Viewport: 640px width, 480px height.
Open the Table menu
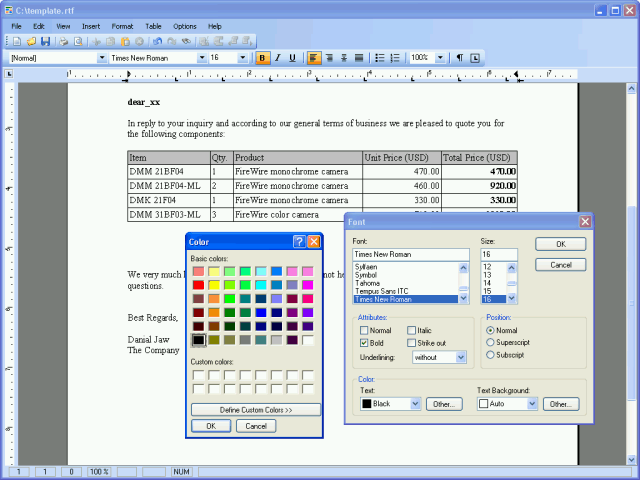click(x=153, y=25)
